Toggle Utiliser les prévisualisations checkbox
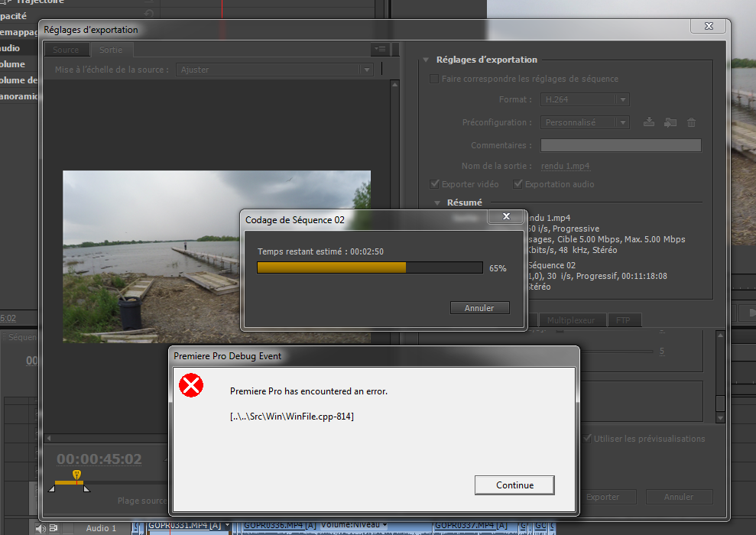 587,438
